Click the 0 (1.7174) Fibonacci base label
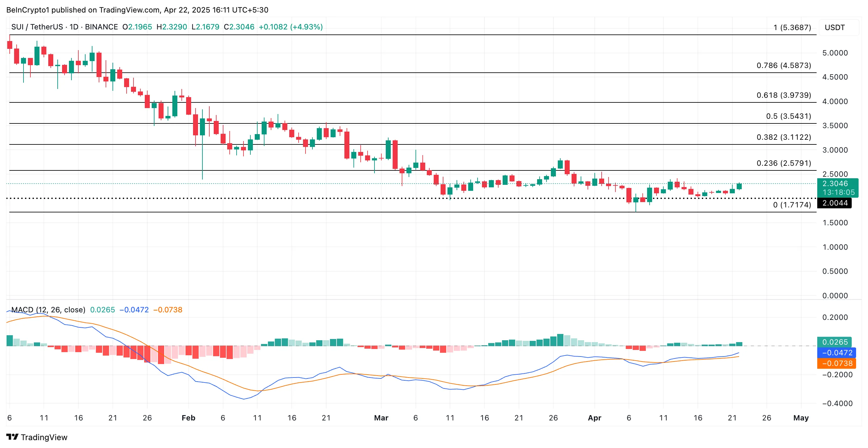Viewport: 868px width, 448px height. tap(792, 205)
